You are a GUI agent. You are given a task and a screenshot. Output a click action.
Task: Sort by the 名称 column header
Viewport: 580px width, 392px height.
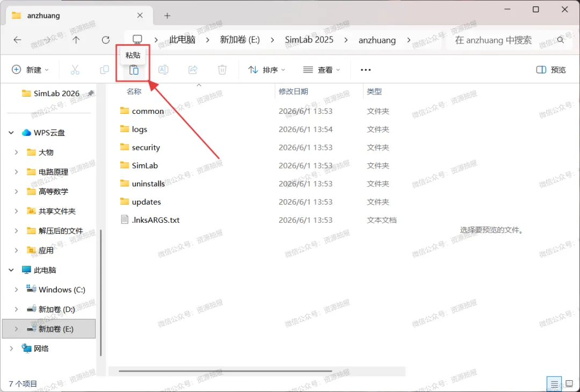coord(134,91)
